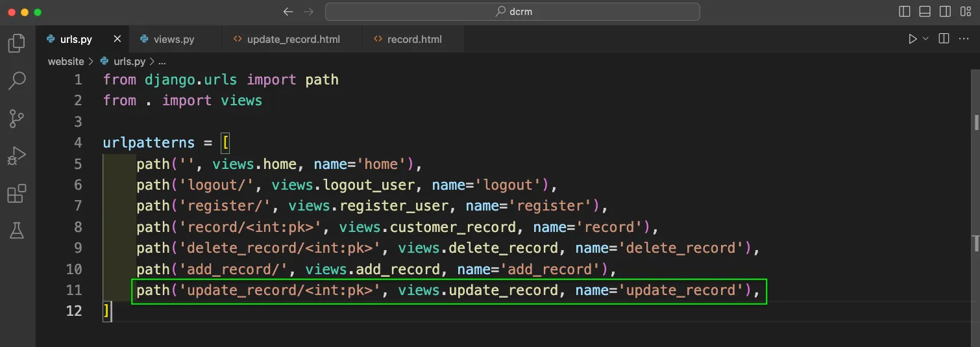Click the 'delete_record/<int:pk>' string
The image size is (980, 347).
pos(280,248)
